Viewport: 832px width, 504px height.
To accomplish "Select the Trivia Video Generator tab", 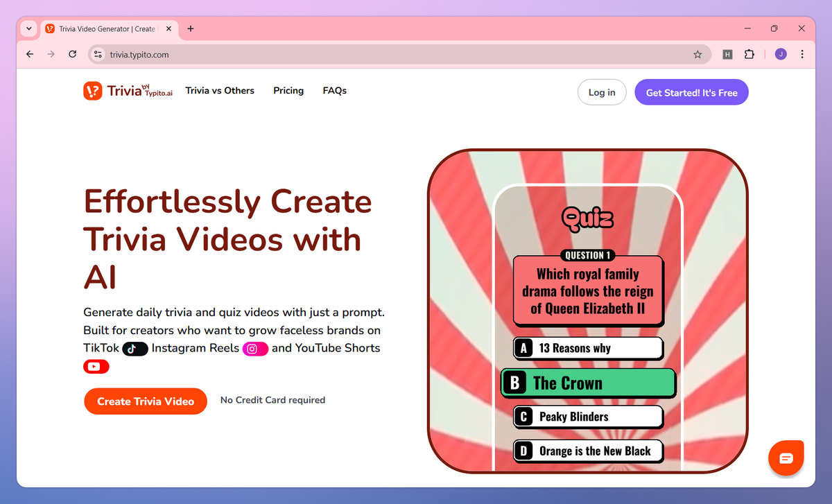I will (109, 29).
